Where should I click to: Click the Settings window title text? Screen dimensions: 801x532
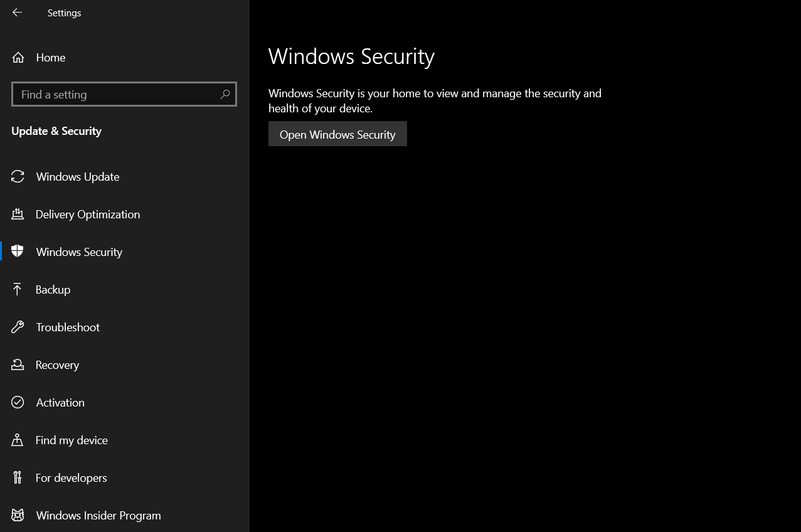tap(64, 13)
